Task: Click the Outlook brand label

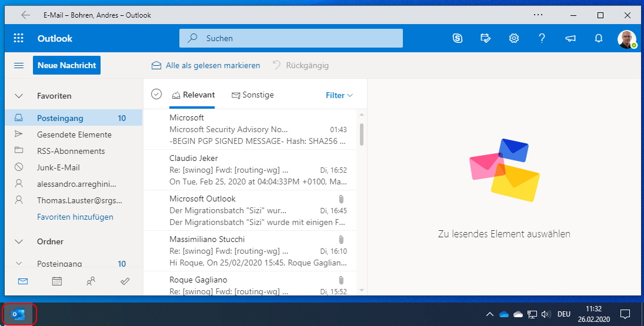Action: tap(55, 38)
